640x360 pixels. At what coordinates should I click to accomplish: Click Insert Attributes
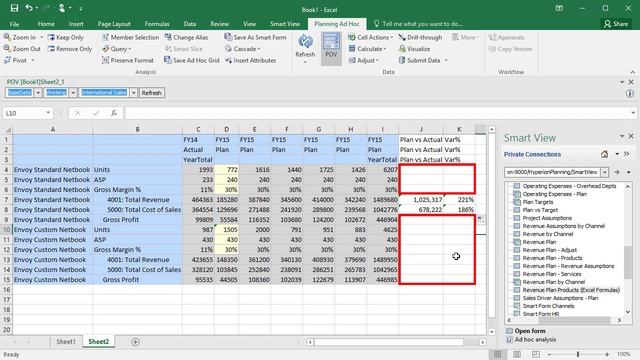click(251, 60)
